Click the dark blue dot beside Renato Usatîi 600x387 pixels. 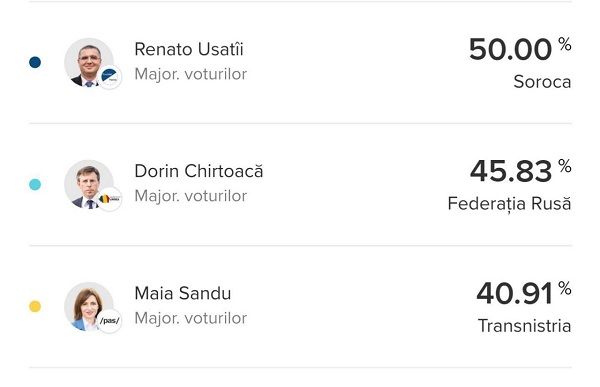pos(35,62)
